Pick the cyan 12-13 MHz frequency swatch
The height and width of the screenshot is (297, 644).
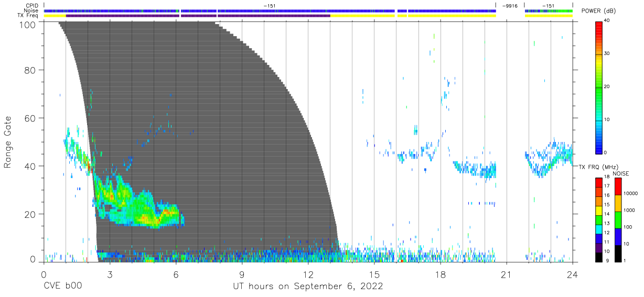[x=599, y=229]
